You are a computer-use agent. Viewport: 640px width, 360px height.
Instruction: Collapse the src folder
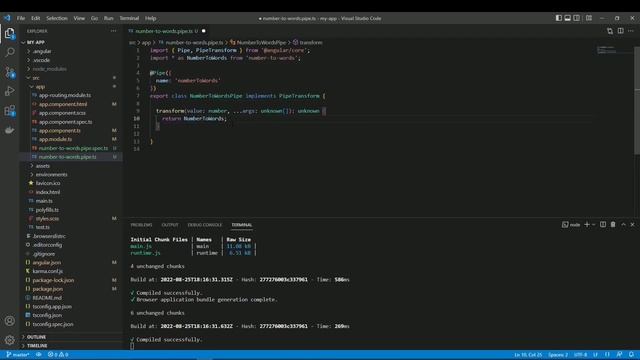pyautogui.click(x=36, y=78)
